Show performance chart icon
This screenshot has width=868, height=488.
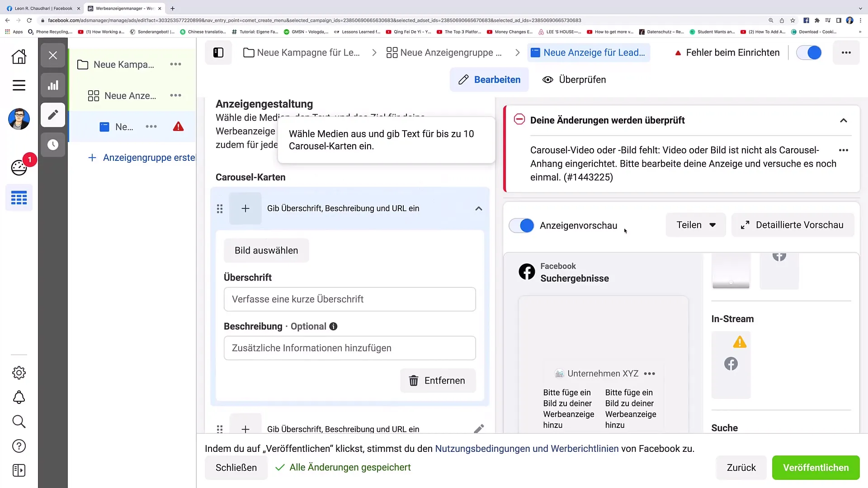pyautogui.click(x=53, y=85)
